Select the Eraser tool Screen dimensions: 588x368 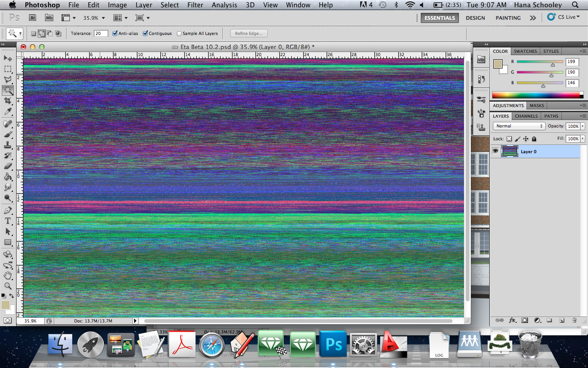[8, 166]
